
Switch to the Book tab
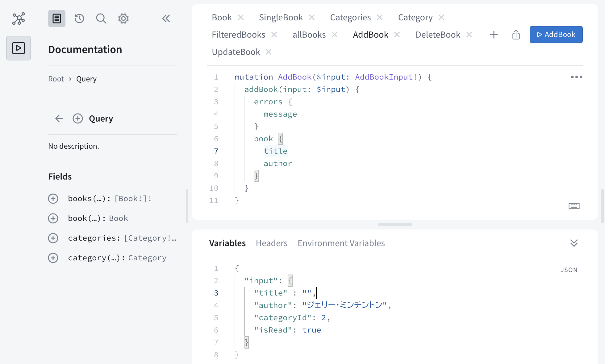click(222, 18)
